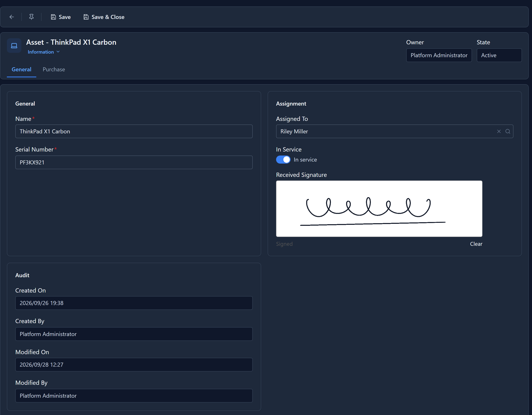
Task: Expand the Information form dropdown
Action: [44, 52]
